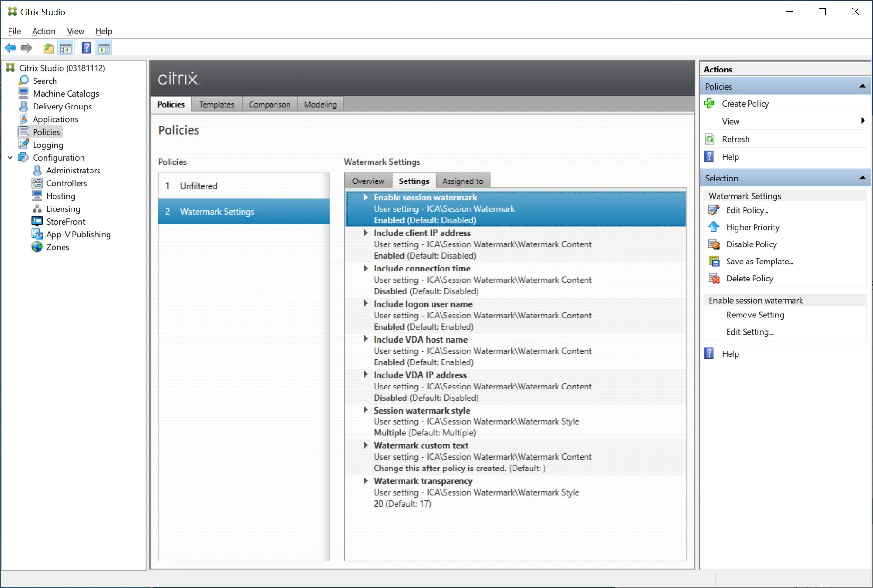Expand the Include connection time setting

coord(365,268)
